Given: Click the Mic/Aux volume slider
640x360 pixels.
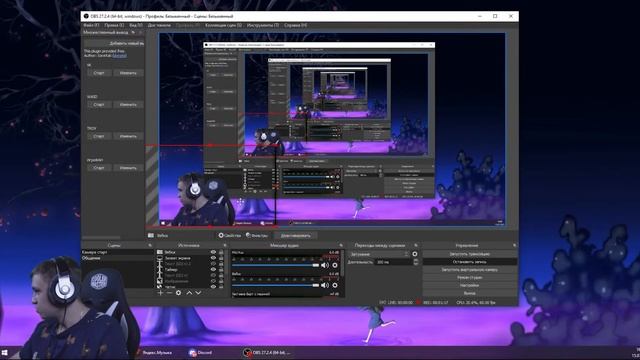Looking at the screenshot, I should pos(276,265).
